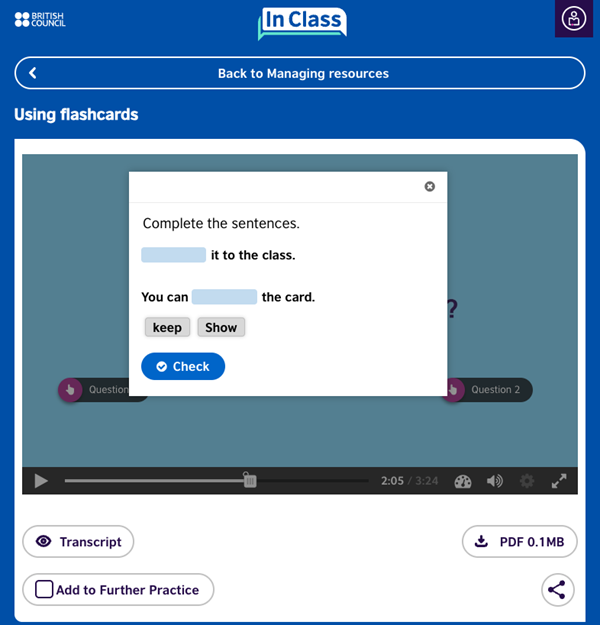Tick the Add to Further Practice checkbox
Screen dimensions: 600x625
point(44,590)
